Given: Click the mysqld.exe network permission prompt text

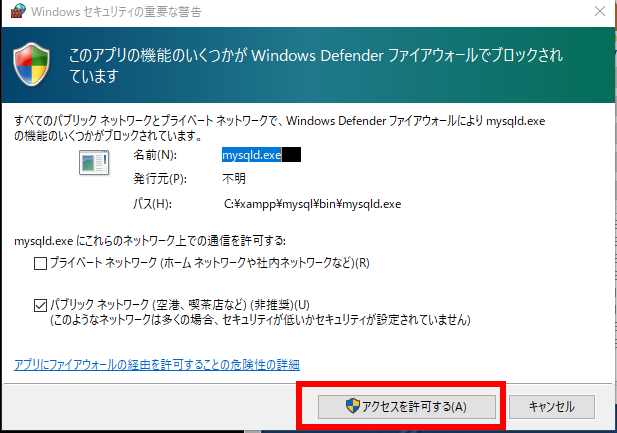Looking at the screenshot, I should pos(150,241).
